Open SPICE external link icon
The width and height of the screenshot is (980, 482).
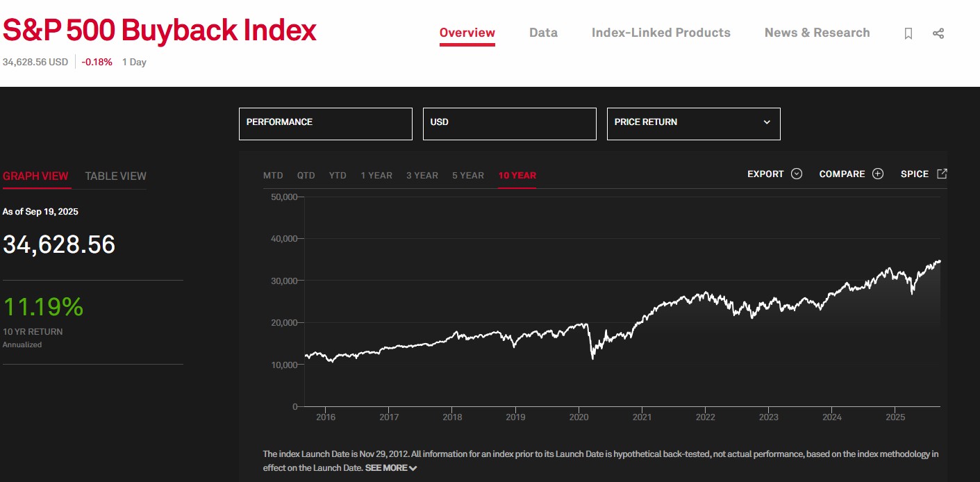tap(942, 174)
